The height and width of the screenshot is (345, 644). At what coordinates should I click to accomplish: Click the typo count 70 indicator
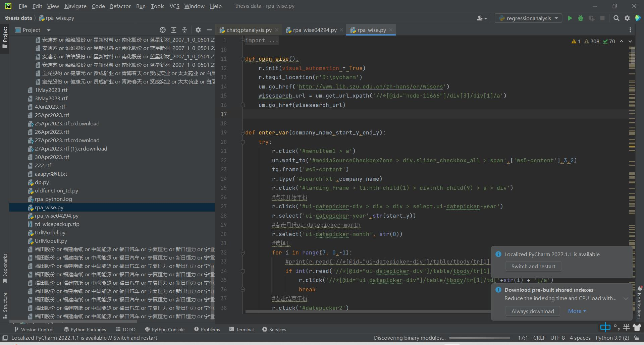[609, 41]
